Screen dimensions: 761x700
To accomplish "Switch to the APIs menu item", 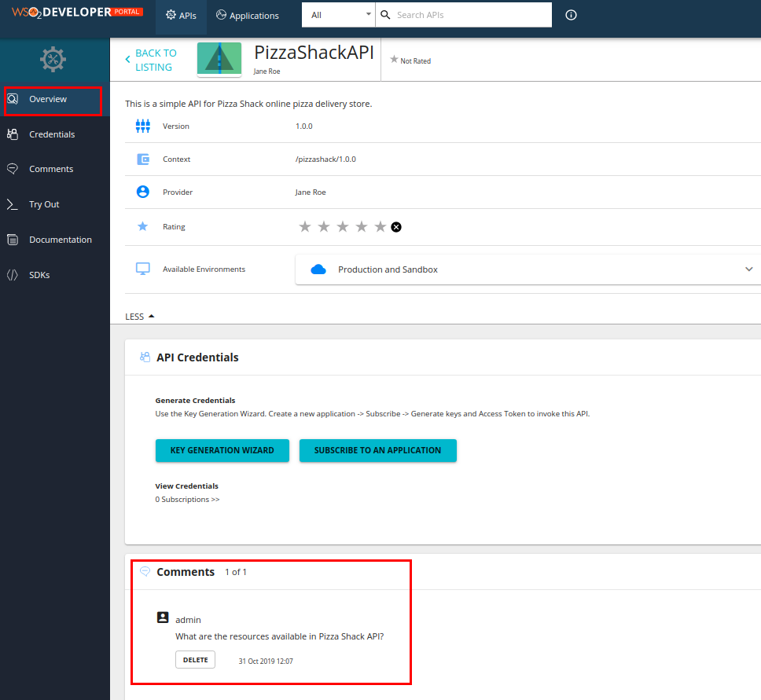I will 180,14.
